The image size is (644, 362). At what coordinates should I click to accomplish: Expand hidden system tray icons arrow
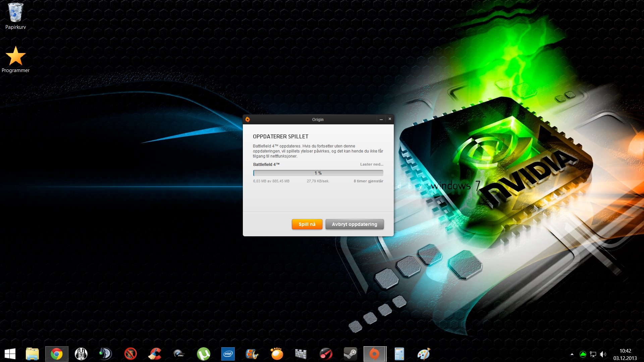pyautogui.click(x=572, y=354)
